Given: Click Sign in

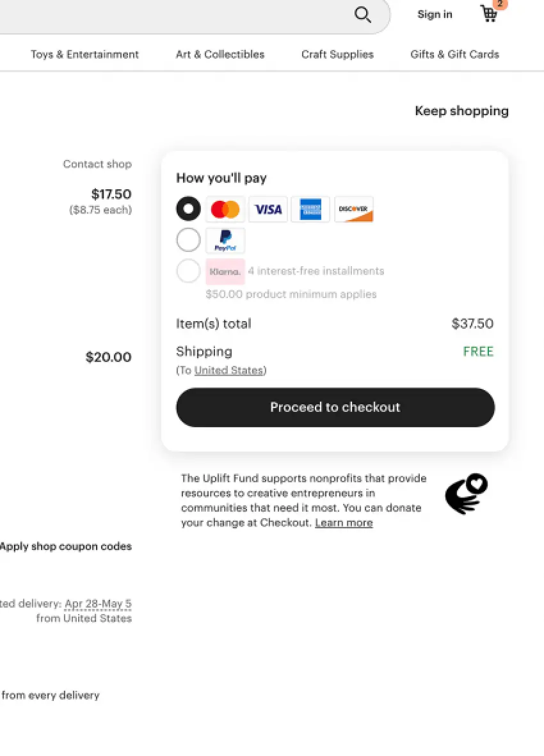Looking at the screenshot, I should click(x=435, y=15).
